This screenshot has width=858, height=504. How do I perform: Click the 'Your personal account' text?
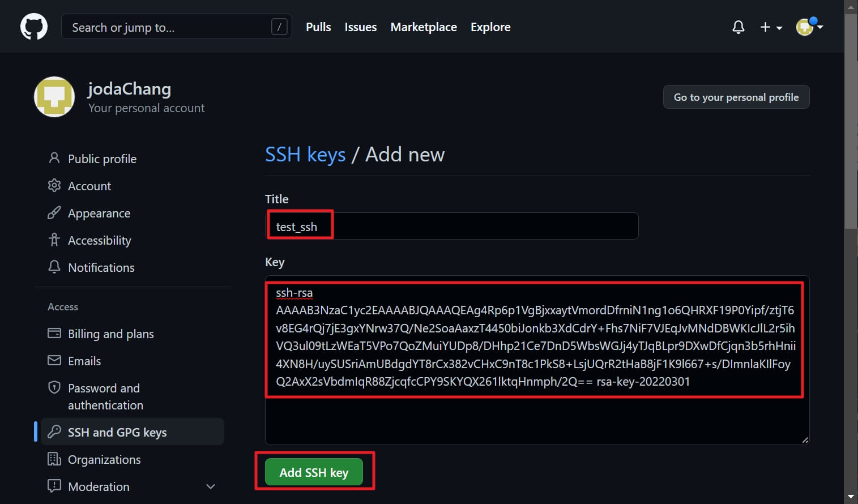[x=147, y=108]
